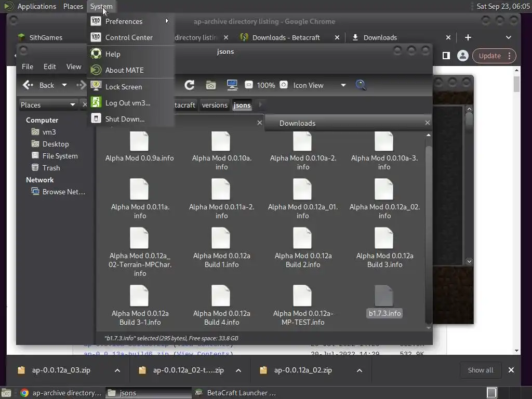The width and height of the screenshot is (532, 399).
Task: Select Alpha Mod 0.0.11a-2.info file
Action: tap(221, 199)
